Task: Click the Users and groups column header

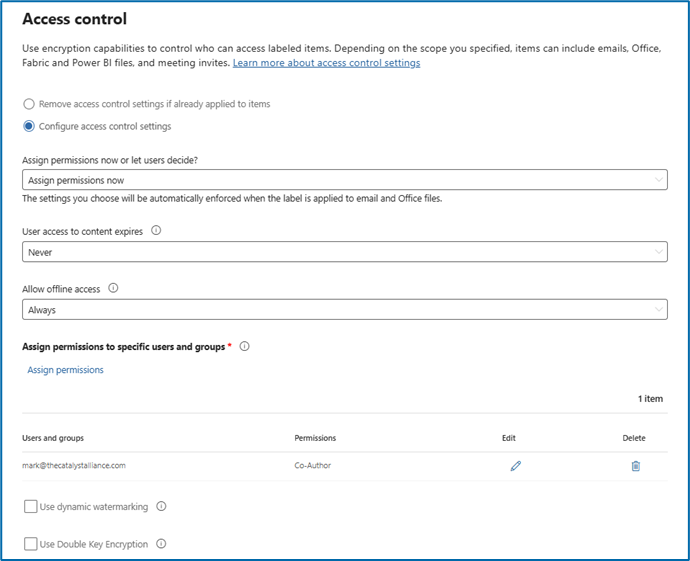Action: [x=52, y=438]
